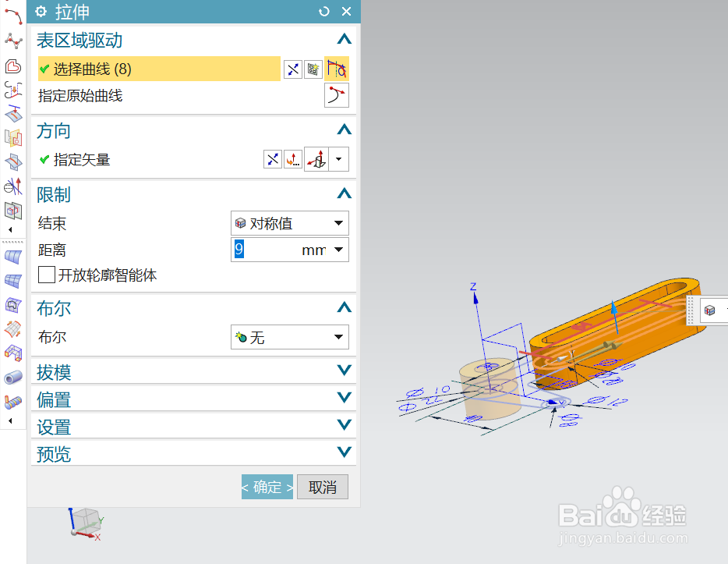This screenshot has width=728, height=564.
Task: Collapse the 表区域驱动 section
Action: click(x=344, y=39)
